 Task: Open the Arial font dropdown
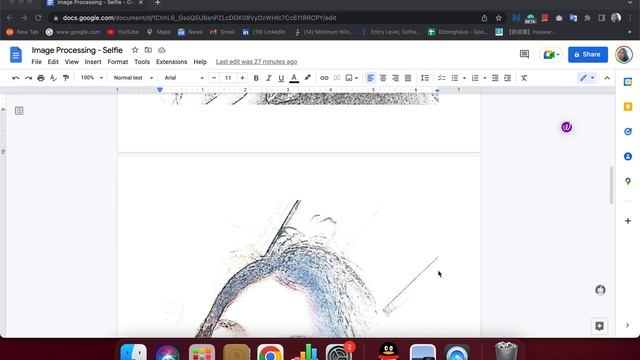point(184,78)
